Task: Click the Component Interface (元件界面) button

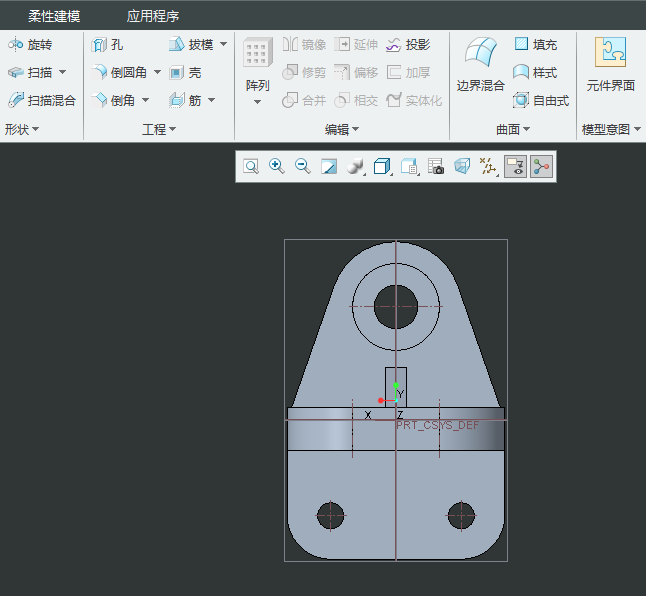Action: coord(610,66)
